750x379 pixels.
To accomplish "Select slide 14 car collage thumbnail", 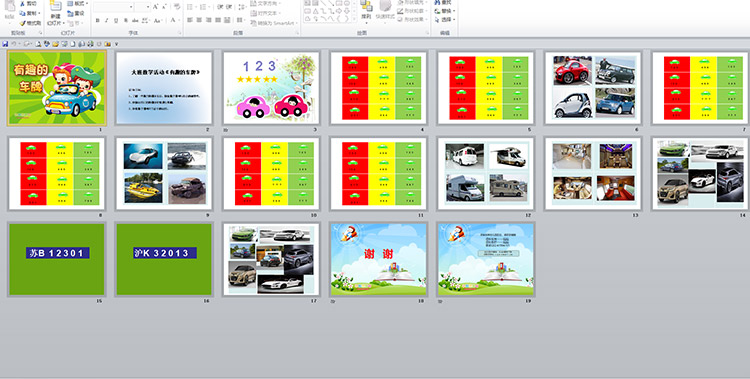I will click(x=700, y=174).
